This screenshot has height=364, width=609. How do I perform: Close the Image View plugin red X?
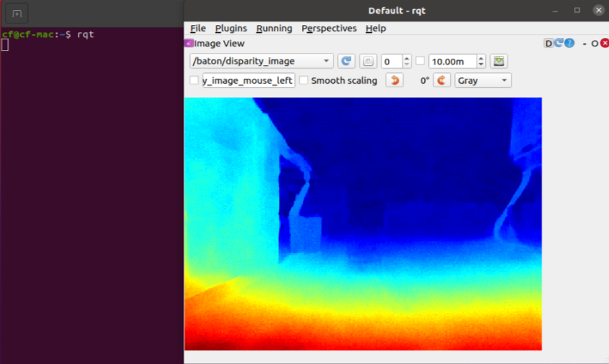[605, 43]
